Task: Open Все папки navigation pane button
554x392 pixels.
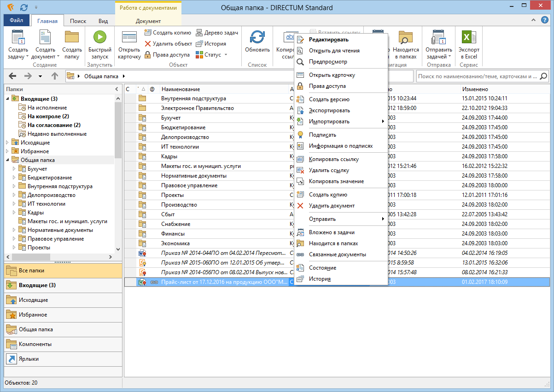Action: (63, 271)
